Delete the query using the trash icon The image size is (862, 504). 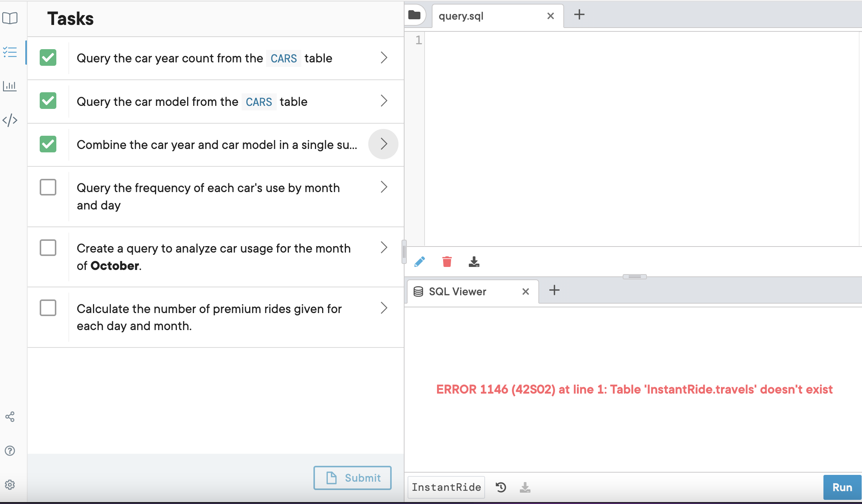447,261
